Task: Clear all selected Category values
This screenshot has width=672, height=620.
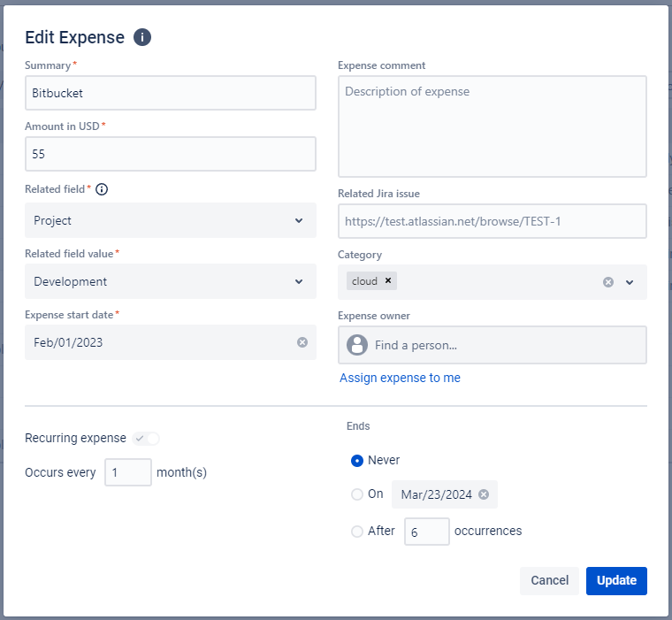Action: coord(607,282)
